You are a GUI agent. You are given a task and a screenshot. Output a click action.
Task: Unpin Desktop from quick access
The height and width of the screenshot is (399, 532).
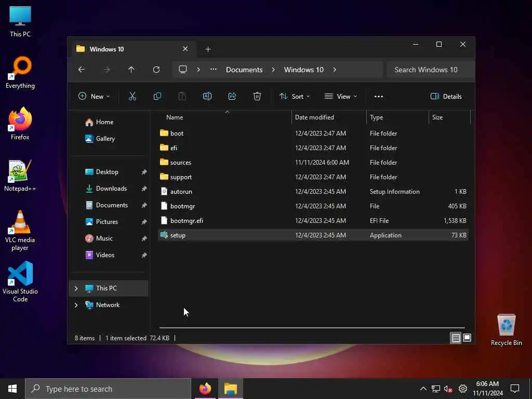[144, 172]
